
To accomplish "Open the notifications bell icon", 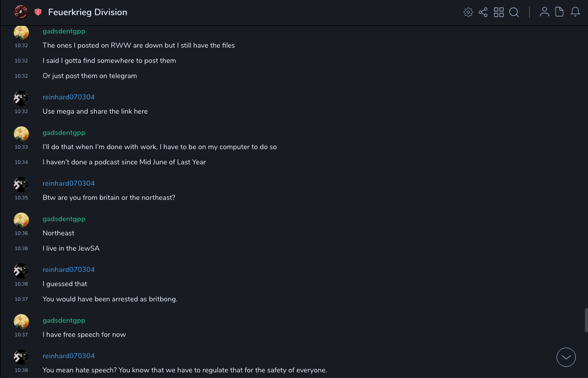I will tap(575, 12).
